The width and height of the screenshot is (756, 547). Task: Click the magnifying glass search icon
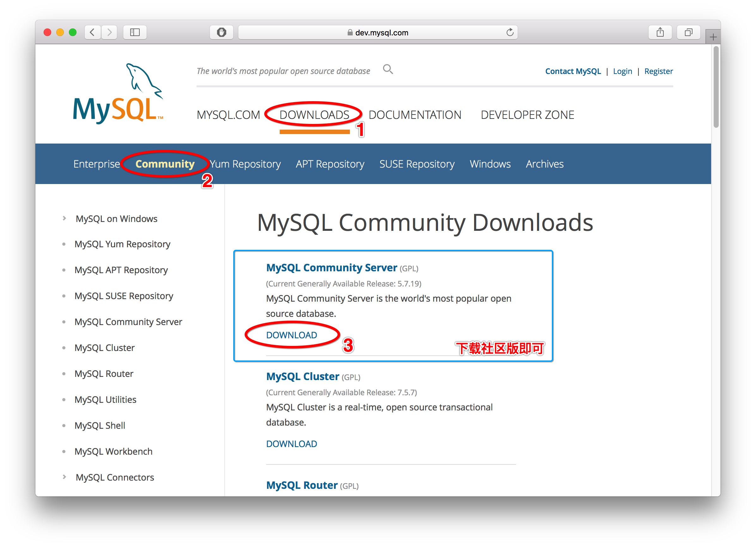click(x=388, y=69)
